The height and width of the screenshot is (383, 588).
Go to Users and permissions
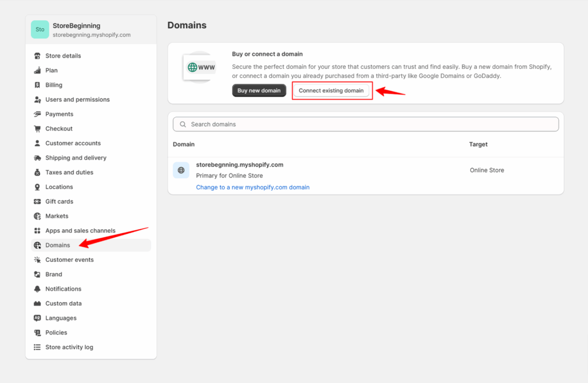click(77, 99)
